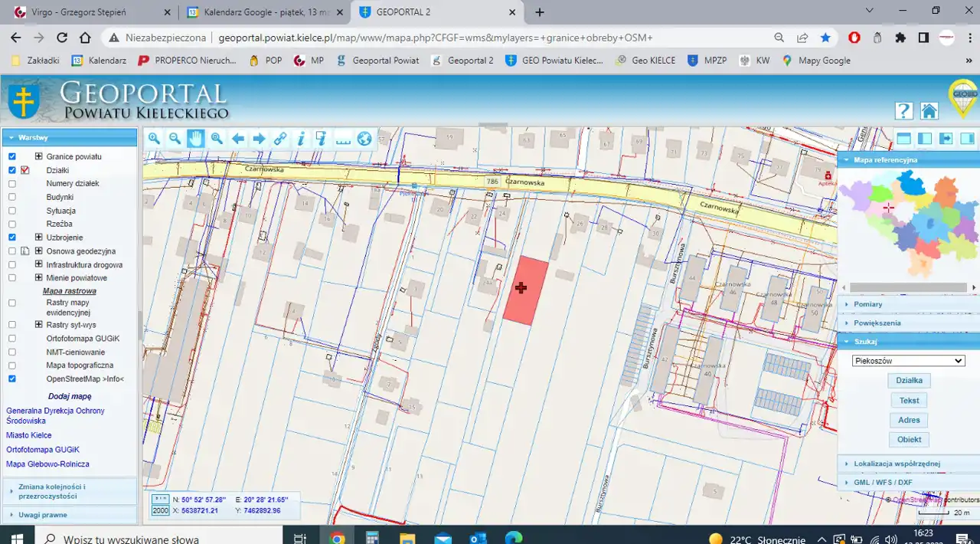The width and height of the screenshot is (980, 544).
Task: Expand the Pomiary panel
Action: pos(868,304)
